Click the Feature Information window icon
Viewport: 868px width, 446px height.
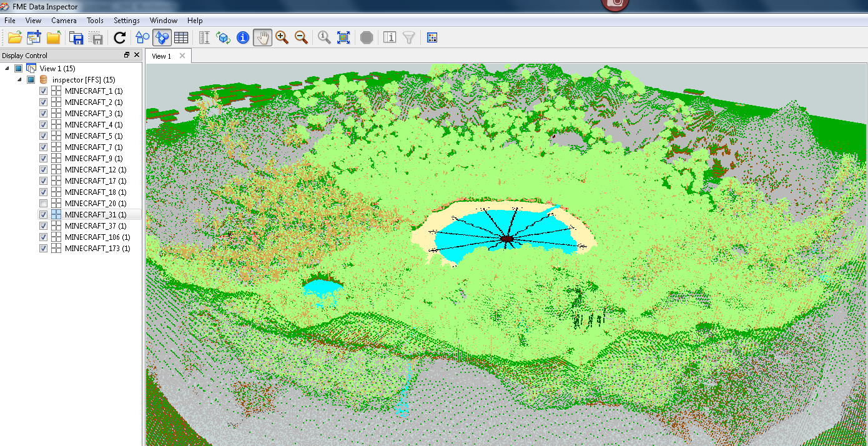(390, 37)
